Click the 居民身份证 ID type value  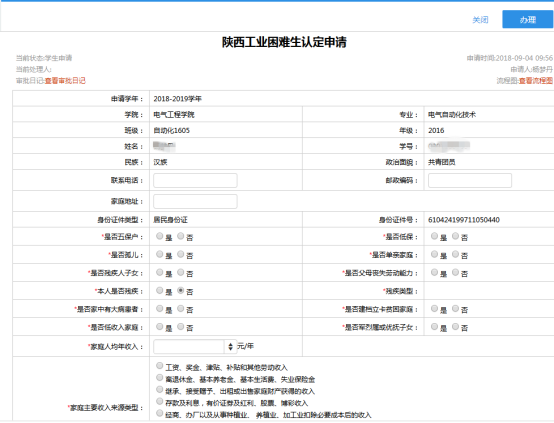(x=170, y=220)
